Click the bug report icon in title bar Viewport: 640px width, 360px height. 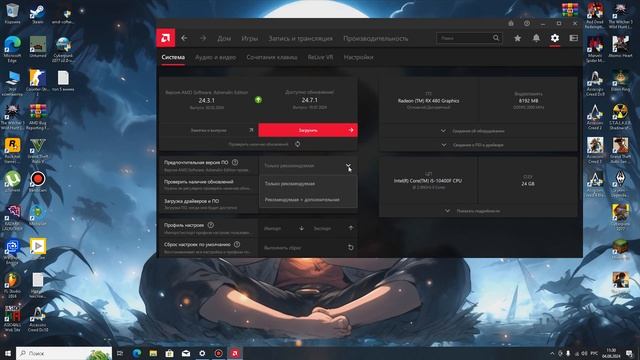(511, 23)
